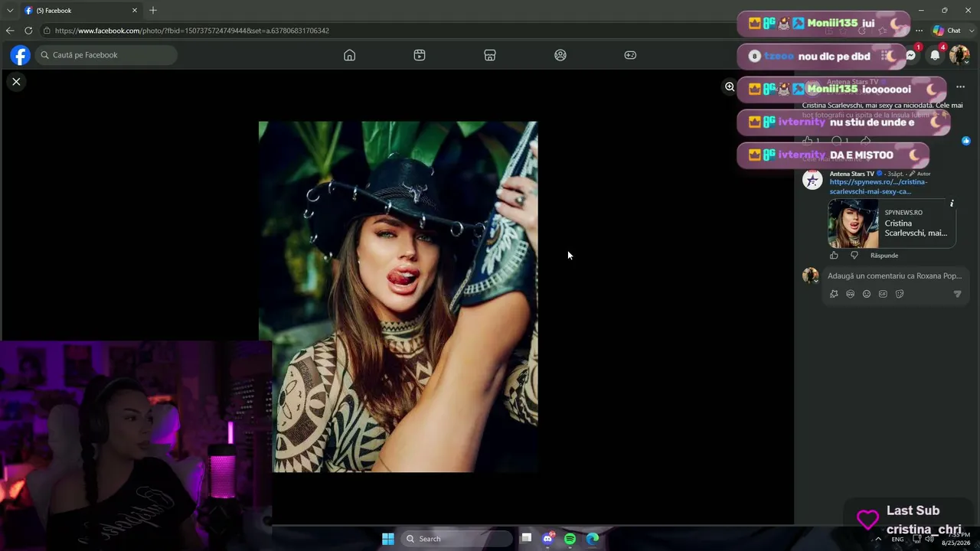Reply to the comment with Răspunde
Screen dimensions: 980x551
click(884, 256)
